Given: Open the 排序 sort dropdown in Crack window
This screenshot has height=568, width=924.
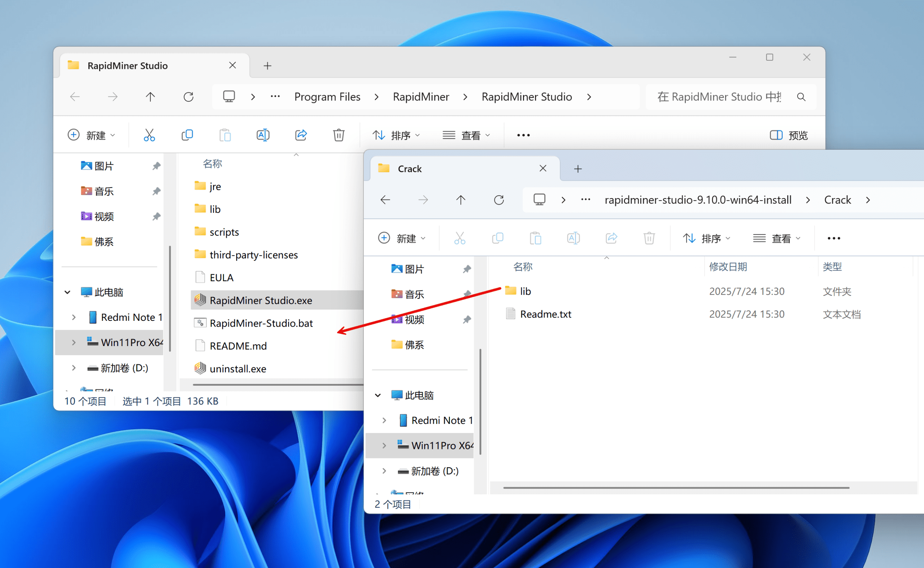Looking at the screenshot, I should point(706,238).
